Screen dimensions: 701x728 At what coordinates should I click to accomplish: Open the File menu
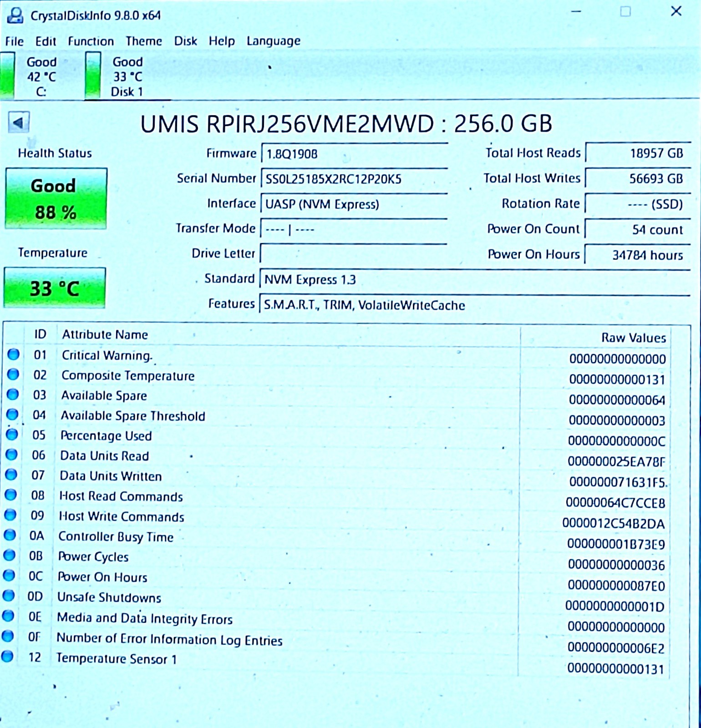15,41
